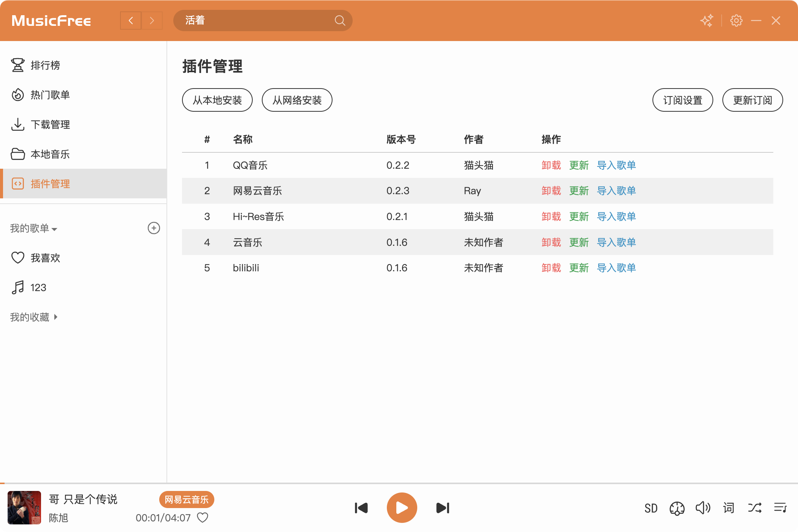This screenshot has width=798, height=532.
Task: Click the plugin management code icon
Action: 18,184
